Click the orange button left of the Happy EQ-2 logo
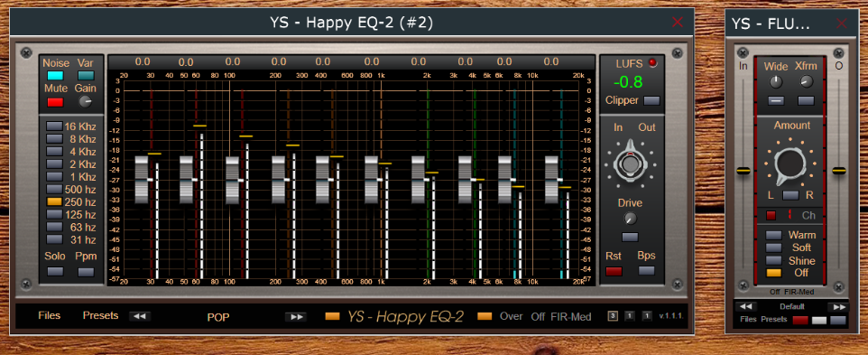Viewport: 868px width, 355px height. point(332,316)
